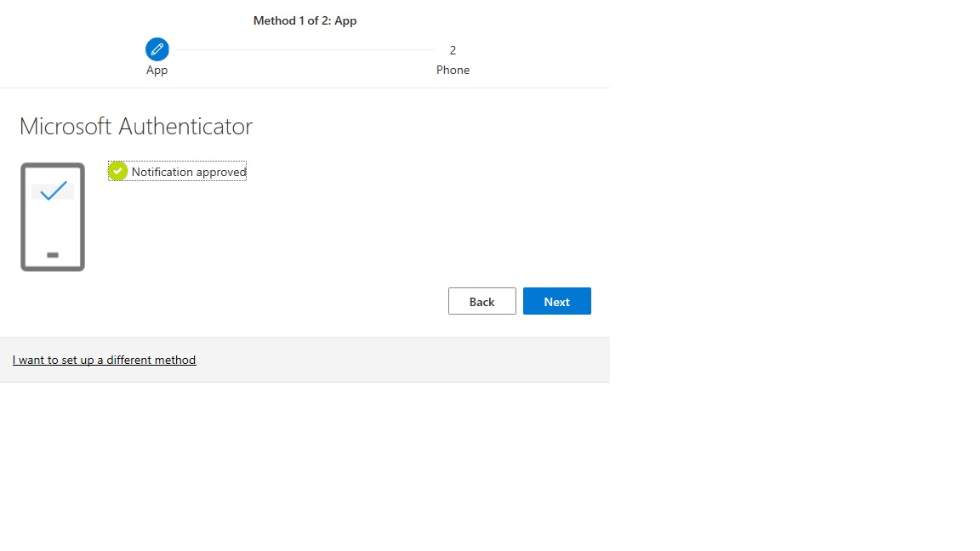This screenshot has height=551, width=980.
Task: Click the 'Phone' step label
Action: click(x=453, y=70)
